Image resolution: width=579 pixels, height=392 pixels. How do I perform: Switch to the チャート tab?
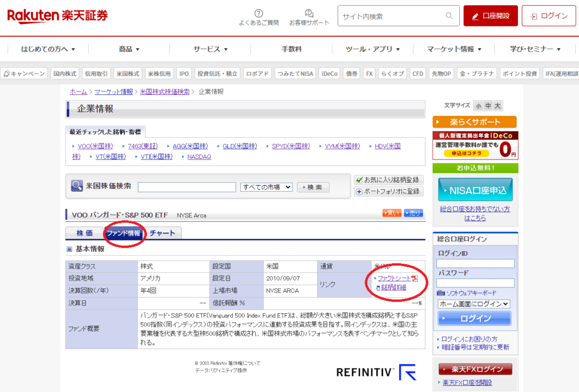(x=162, y=233)
